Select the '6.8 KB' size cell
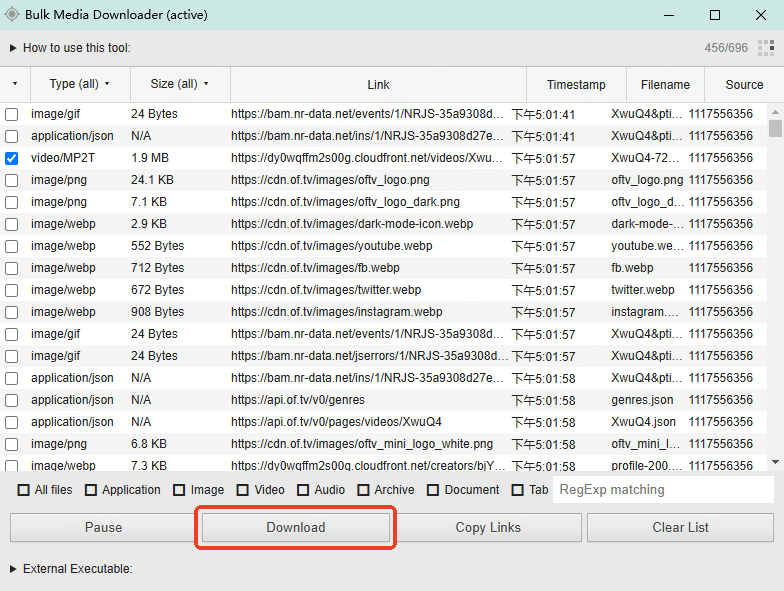 point(149,444)
